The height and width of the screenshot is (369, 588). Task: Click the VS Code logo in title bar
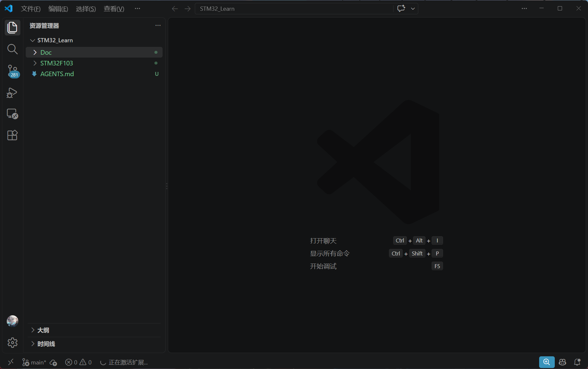coord(8,8)
